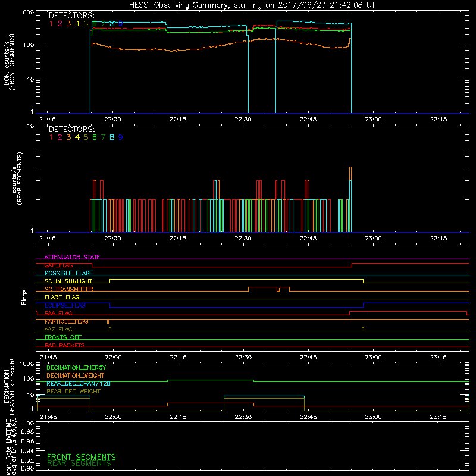Click the POSSIBLE_FLARE flag label
476x476 pixels.
[68, 273]
